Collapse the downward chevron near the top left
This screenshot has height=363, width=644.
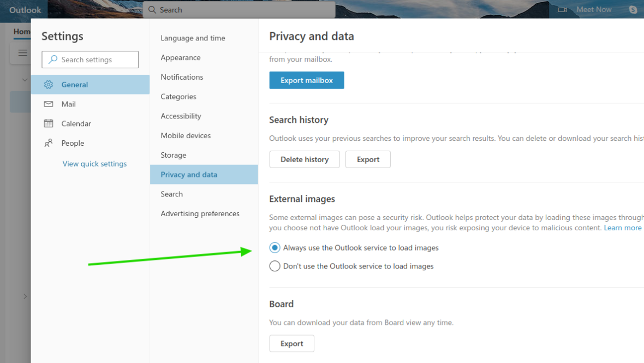pos(24,80)
